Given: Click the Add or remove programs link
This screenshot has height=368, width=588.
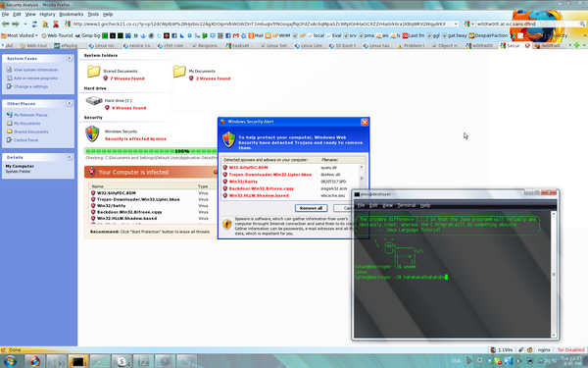Looking at the screenshot, I should (35, 79).
